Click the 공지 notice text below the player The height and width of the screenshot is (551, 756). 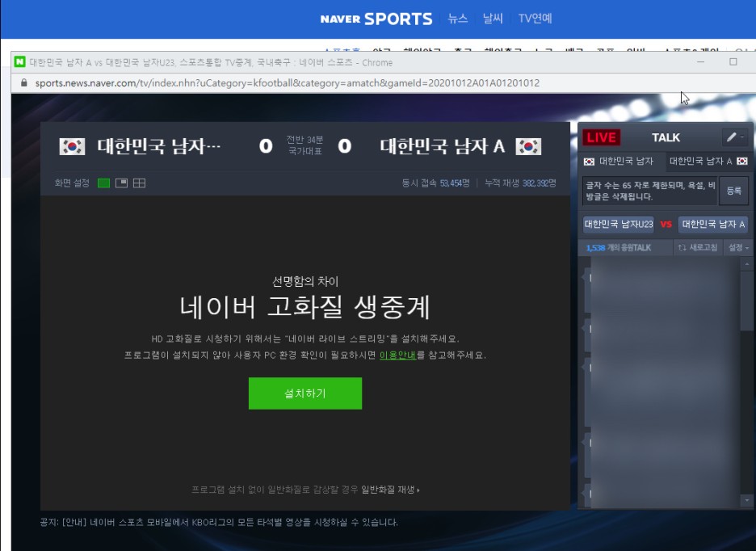coord(219,522)
